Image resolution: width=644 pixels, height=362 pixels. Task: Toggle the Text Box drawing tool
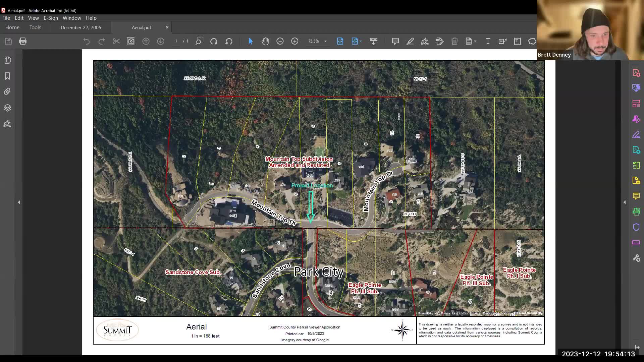[x=518, y=41]
